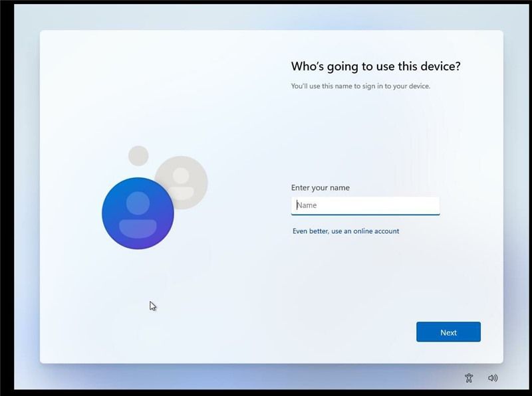This screenshot has height=396, width=532.
Task: Click the 'Enter your name' label
Action: (321, 187)
